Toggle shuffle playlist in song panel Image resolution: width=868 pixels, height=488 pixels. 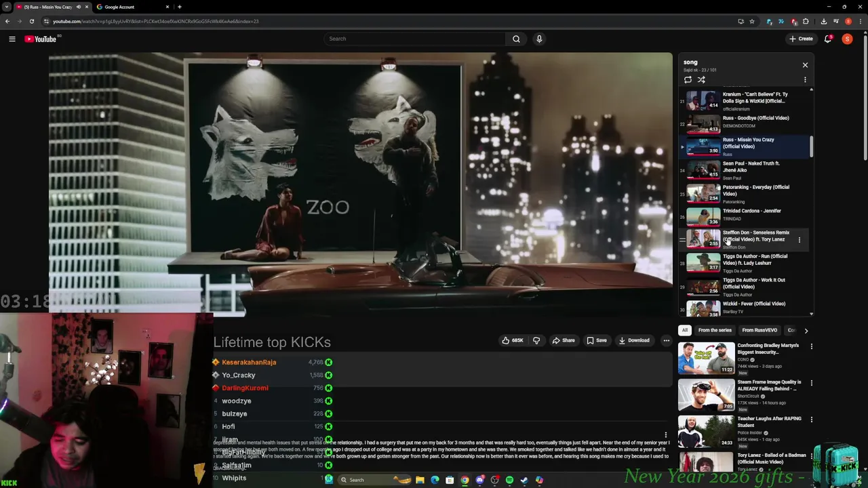[701, 80]
